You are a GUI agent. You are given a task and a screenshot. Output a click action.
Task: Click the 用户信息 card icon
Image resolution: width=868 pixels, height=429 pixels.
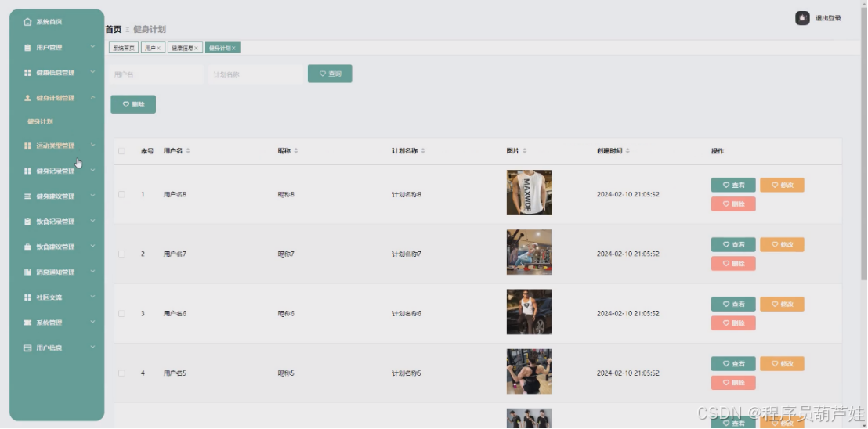click(27, 348)
